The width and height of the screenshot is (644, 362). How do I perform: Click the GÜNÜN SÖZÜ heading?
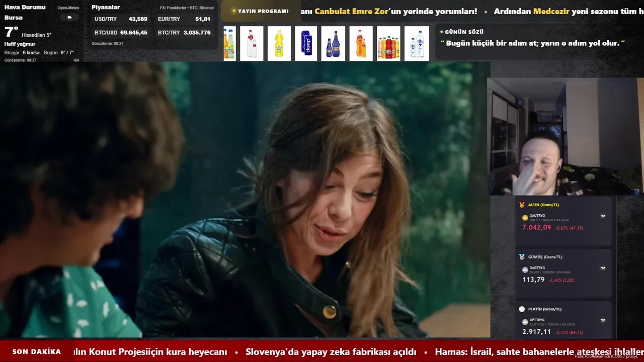[464, 32]
